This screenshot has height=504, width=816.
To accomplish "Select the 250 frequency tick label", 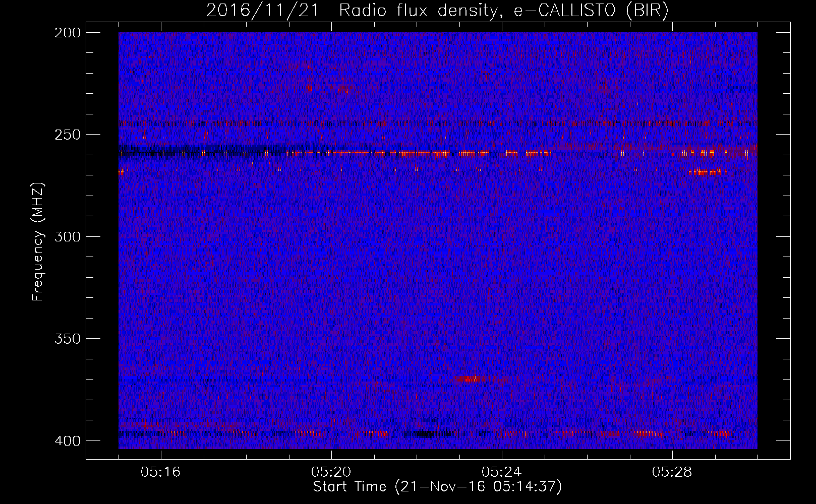I will [67, 135].
